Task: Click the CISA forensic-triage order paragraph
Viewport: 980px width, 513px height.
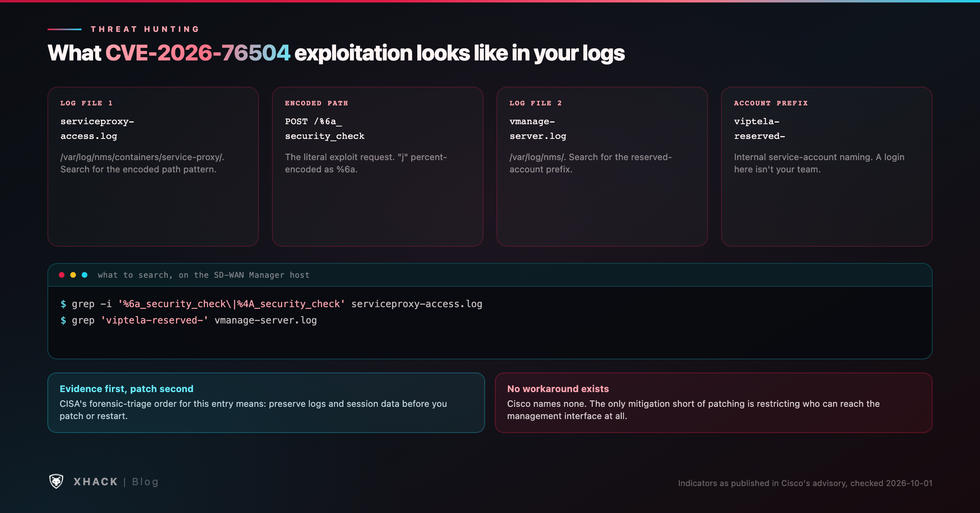Action: [253, 410]
